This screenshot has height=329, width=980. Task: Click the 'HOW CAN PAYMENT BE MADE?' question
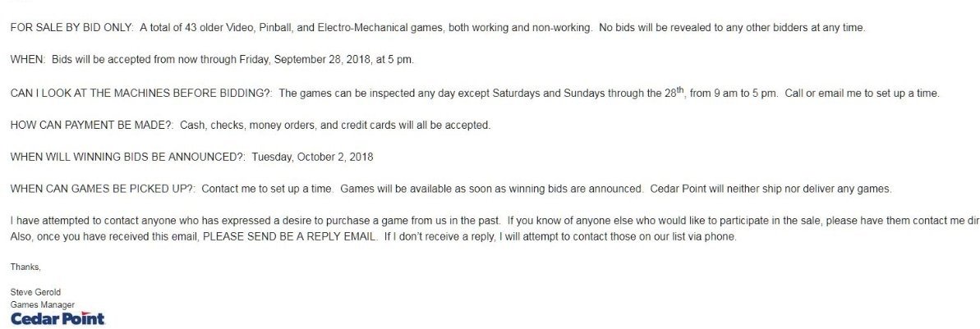92,126
